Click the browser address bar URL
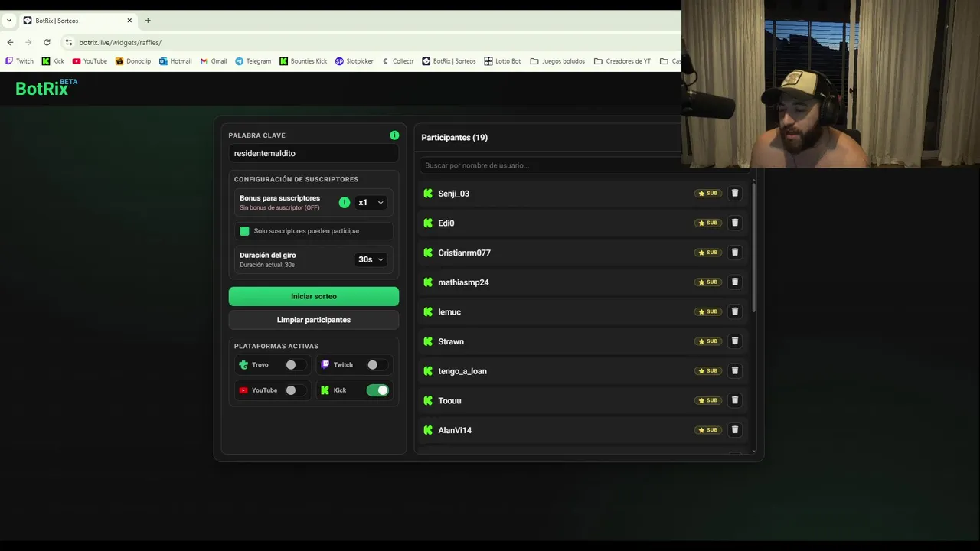Viewport: 980px width, 551px height. pyautogui.click(x=120, y=42)
